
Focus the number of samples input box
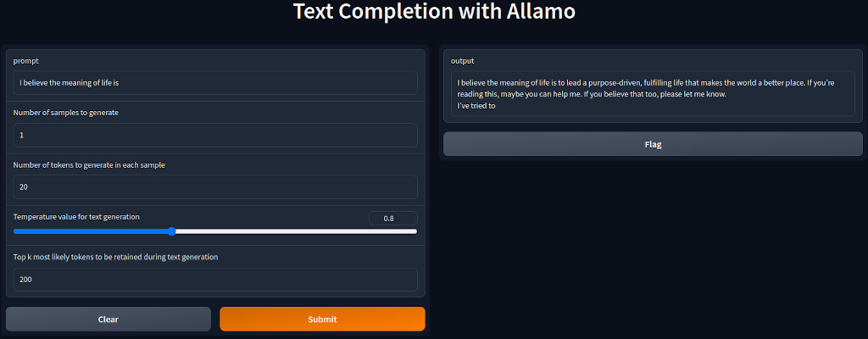click(x=215, y=135)
